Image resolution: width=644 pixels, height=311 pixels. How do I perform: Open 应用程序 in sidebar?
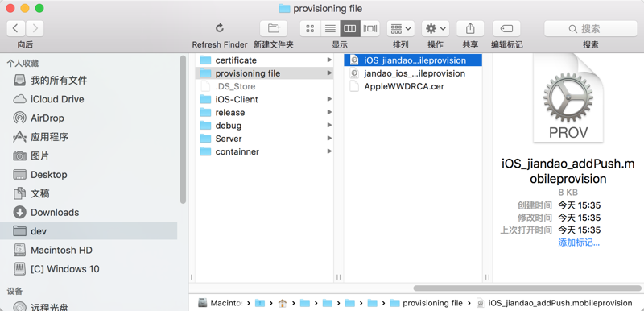89,137
